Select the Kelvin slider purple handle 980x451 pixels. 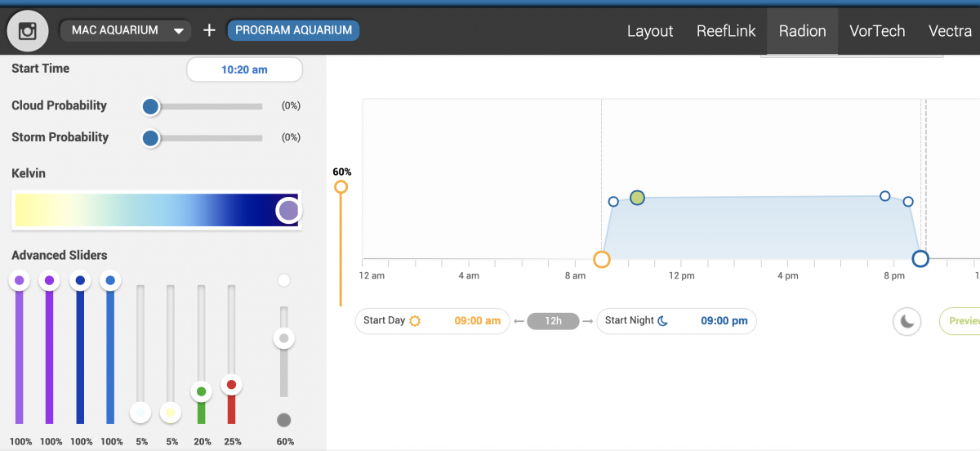point(288,211)
